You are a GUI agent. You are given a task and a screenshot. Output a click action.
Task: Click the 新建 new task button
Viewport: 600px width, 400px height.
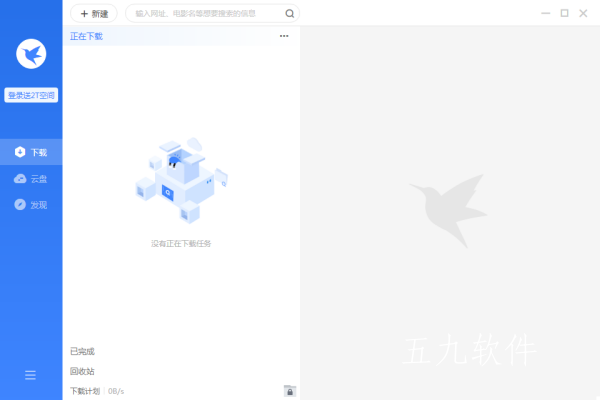pos(94,14)
